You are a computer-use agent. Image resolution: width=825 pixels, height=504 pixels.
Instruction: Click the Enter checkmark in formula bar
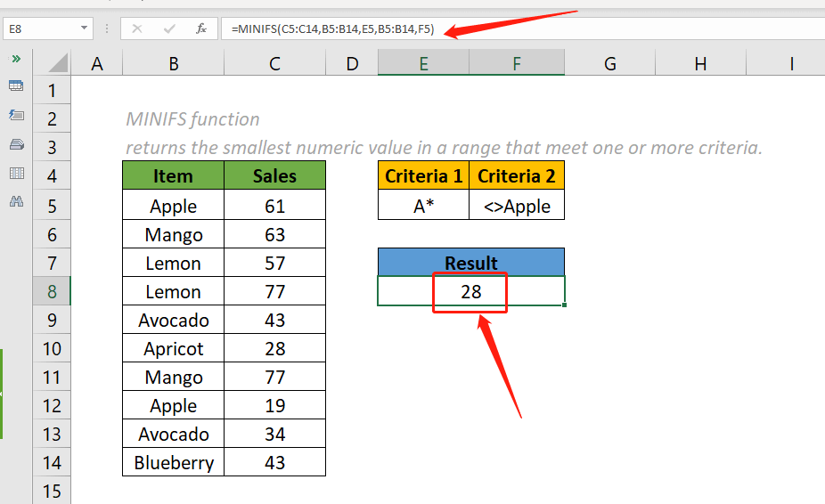(x=169, y=28)
